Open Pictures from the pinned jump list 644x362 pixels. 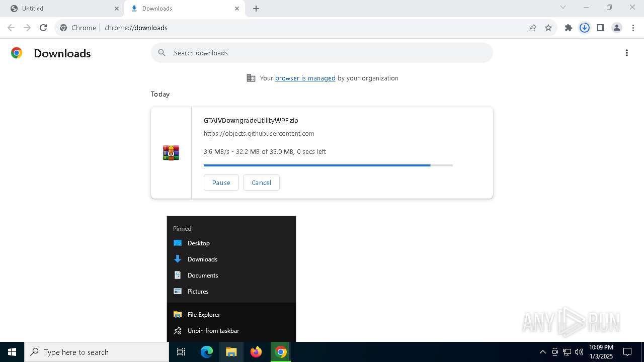[231, 291]
